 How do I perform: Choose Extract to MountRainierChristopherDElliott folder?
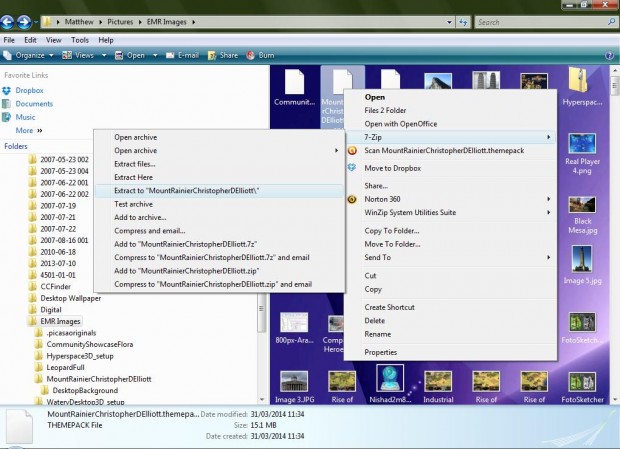219,191
